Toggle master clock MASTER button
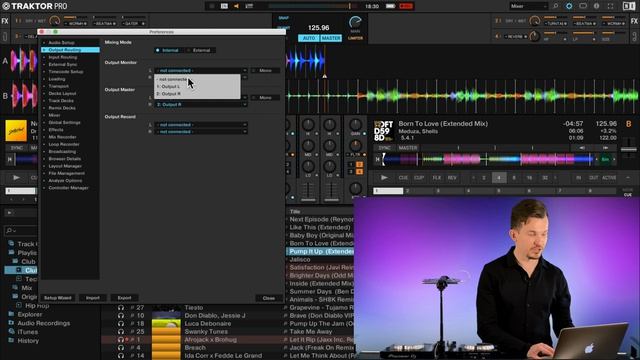This screenshot has width=640, height=360. point(331,38)
